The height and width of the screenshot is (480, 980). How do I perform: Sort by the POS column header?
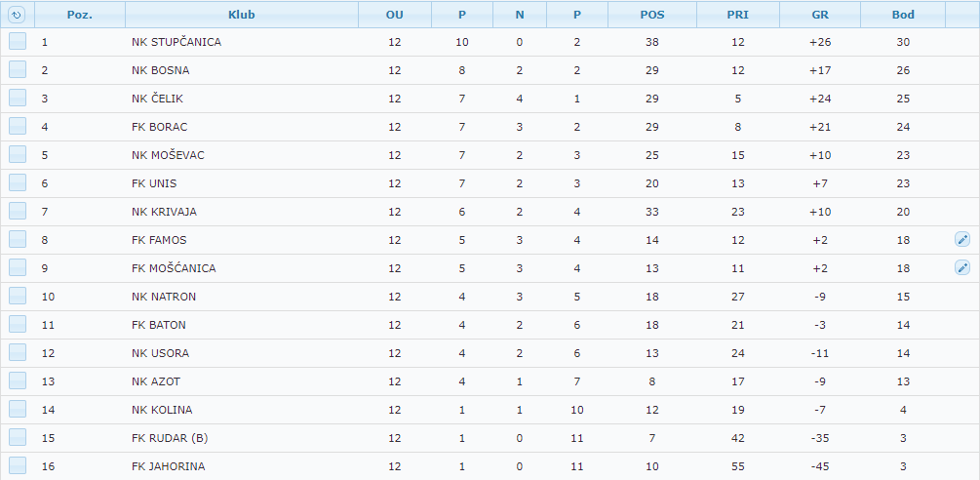tap(652, 15)
